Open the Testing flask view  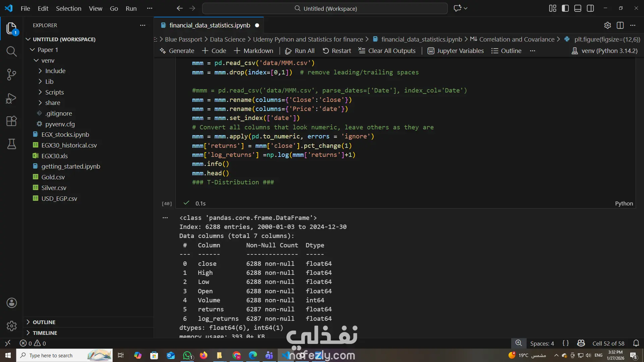(11, 144)
